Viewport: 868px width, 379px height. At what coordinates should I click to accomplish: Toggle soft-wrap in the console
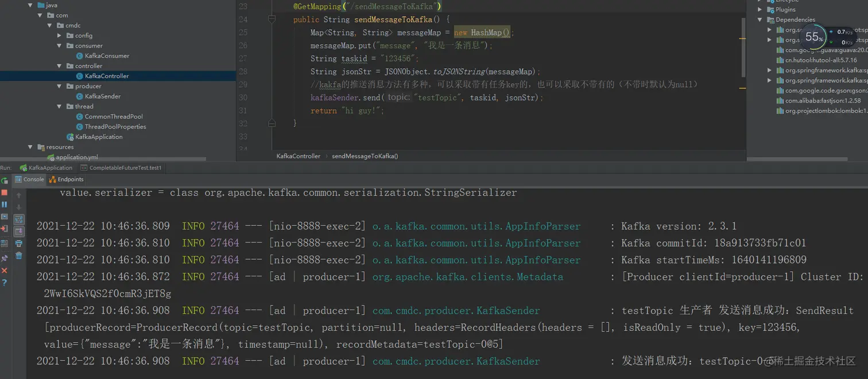click(x=19, y=219)
